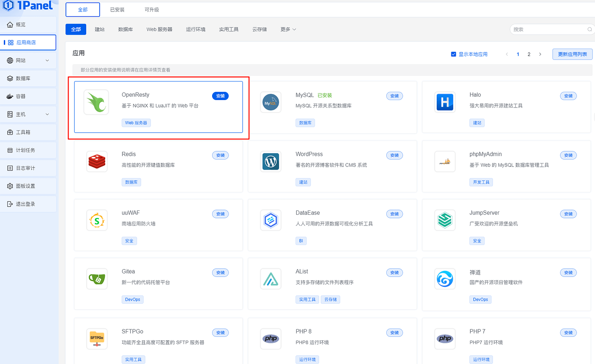Open the 日志审计 log audit section
Screen dimensions: 595x364
tap(22, 168)
